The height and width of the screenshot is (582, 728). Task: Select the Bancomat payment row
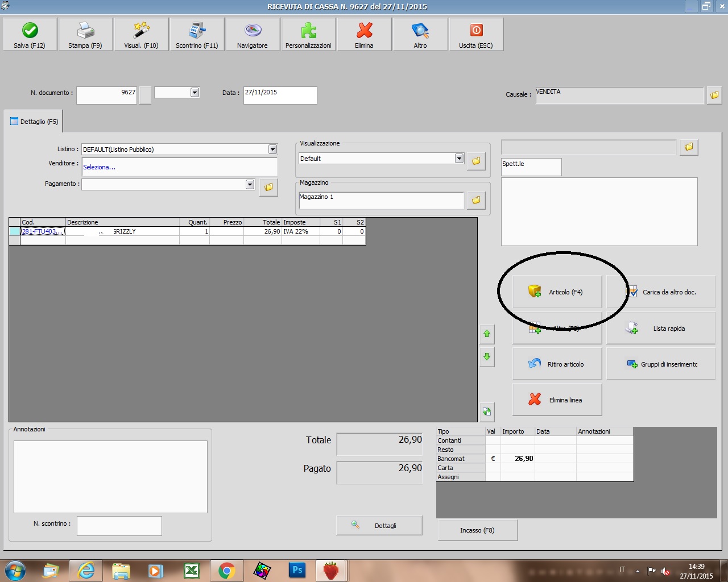tap(535, 459)
